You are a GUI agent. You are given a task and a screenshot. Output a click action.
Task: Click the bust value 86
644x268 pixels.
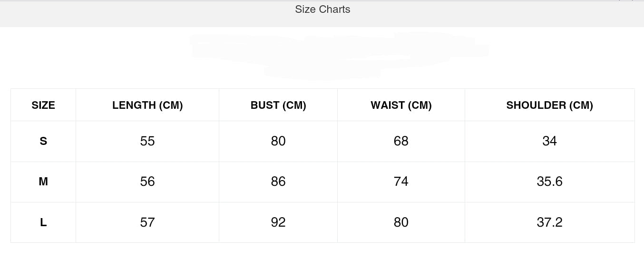coord(278,182)
